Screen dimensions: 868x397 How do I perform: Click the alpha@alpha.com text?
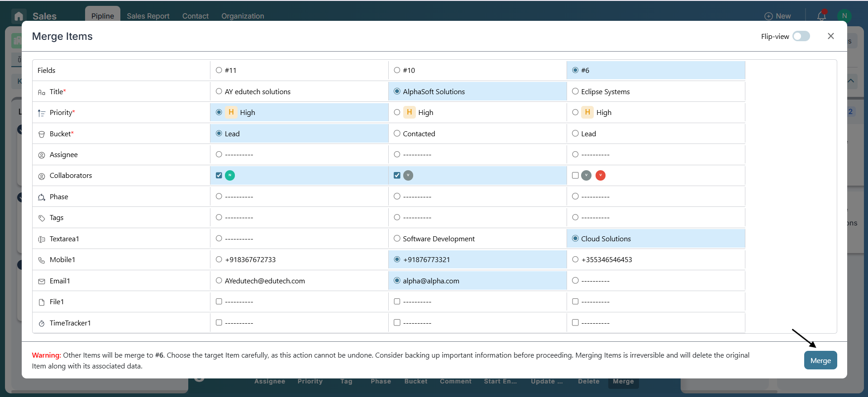coord(431,281)
